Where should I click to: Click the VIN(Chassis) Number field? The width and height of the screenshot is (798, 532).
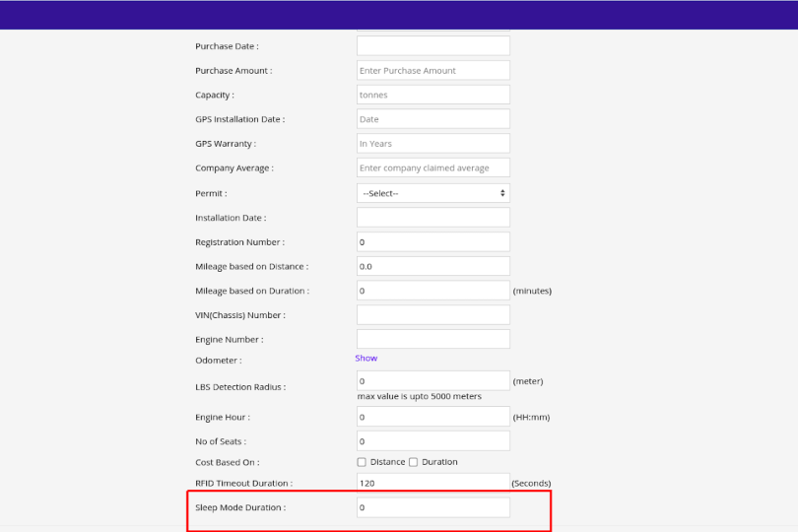coord(432,315)
